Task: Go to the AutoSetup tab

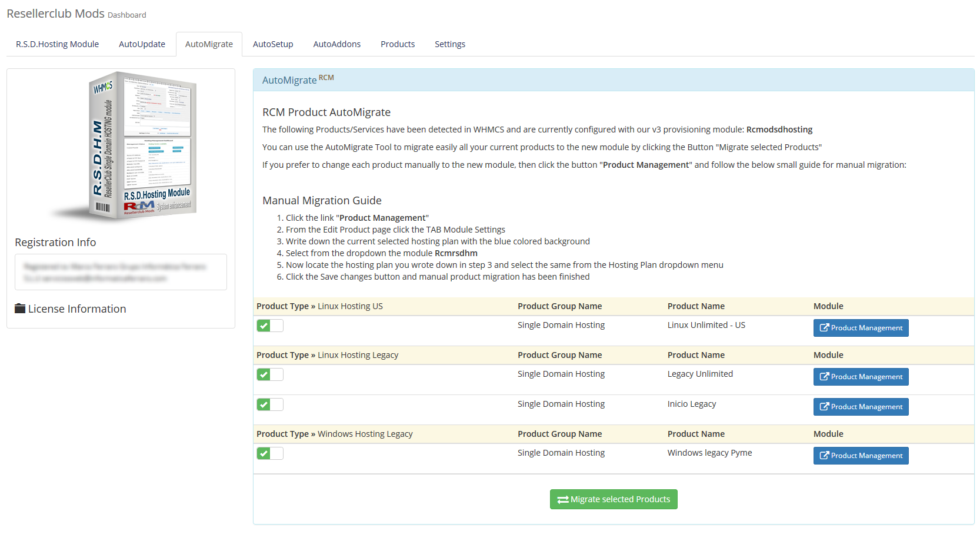Action: (273, 44)
